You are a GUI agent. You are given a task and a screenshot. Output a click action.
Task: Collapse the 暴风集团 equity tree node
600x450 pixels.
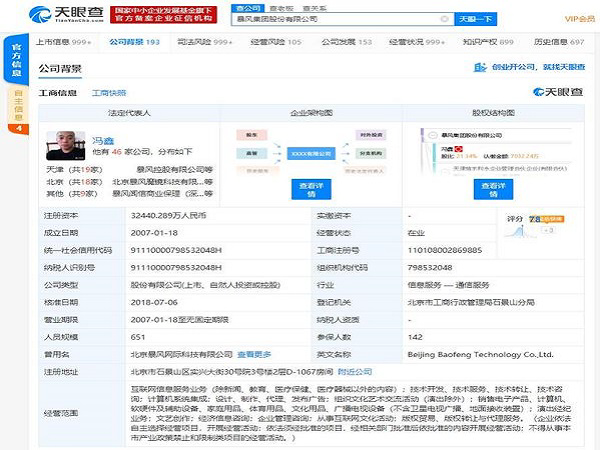[x=433, y=135]
